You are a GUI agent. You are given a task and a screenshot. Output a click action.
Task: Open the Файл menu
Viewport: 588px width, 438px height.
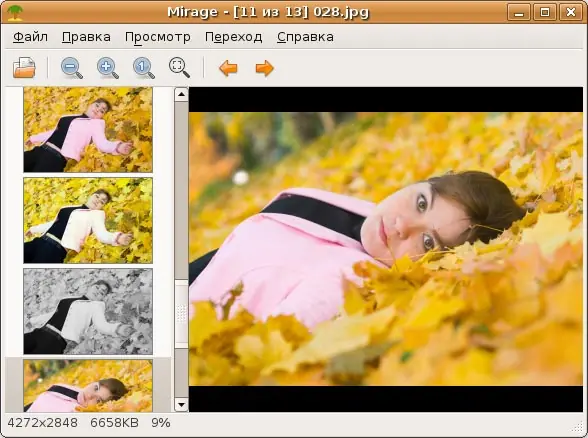[30, 37]
